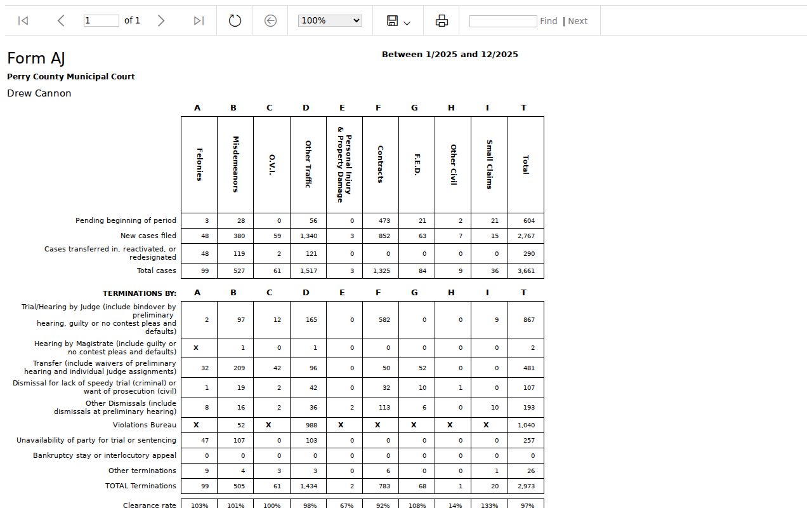Open the zoom level dropdown

click(330, 20)
